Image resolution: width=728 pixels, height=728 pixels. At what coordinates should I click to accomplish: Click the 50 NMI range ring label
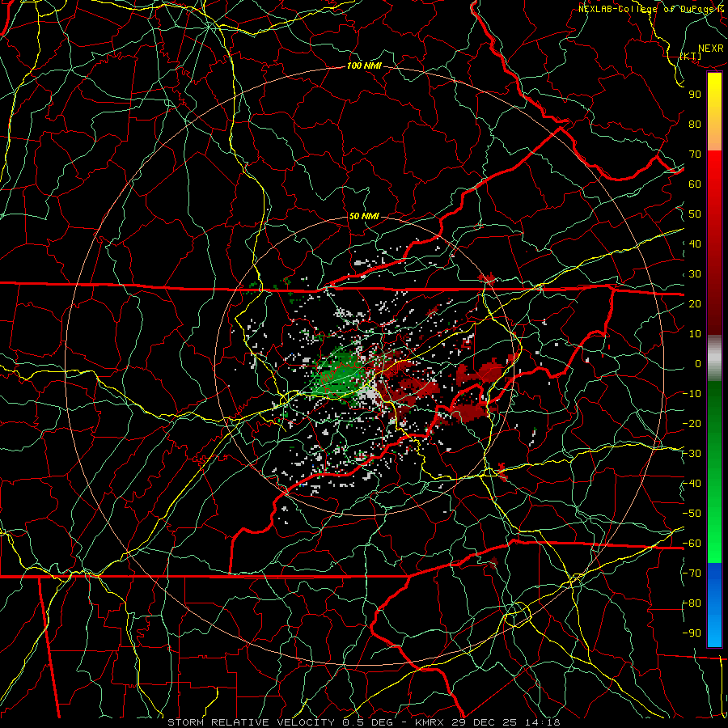coord(364,216)
